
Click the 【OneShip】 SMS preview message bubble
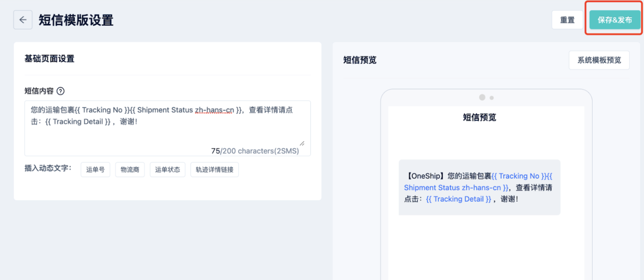pos(479,187)
